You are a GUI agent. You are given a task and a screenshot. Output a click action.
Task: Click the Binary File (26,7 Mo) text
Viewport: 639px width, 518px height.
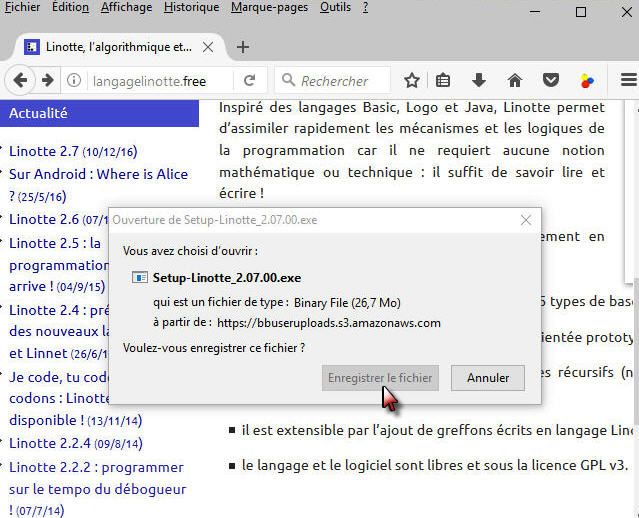tap(347, 303)
